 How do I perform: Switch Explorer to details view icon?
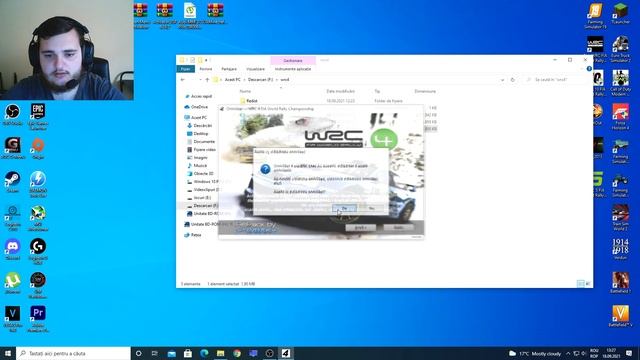tap(580, 284)
